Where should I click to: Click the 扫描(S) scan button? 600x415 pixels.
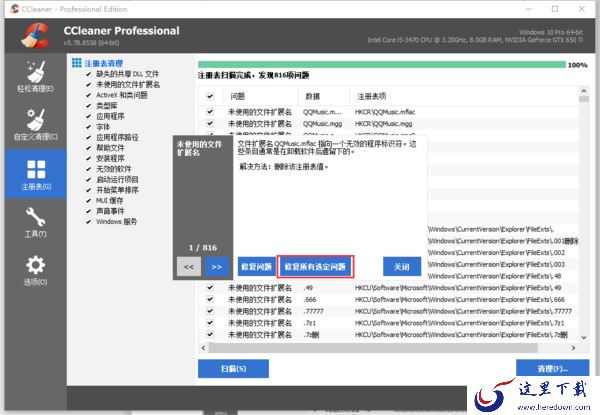click(233, 369)
